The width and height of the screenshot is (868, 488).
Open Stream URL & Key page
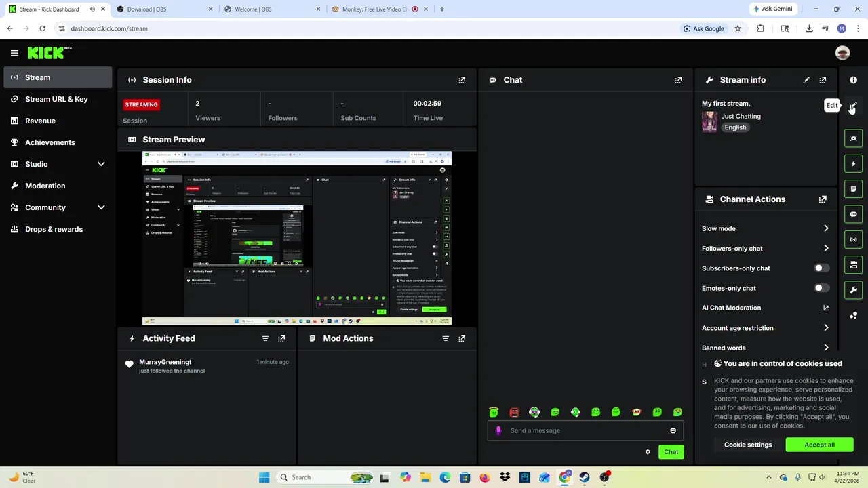58,99
